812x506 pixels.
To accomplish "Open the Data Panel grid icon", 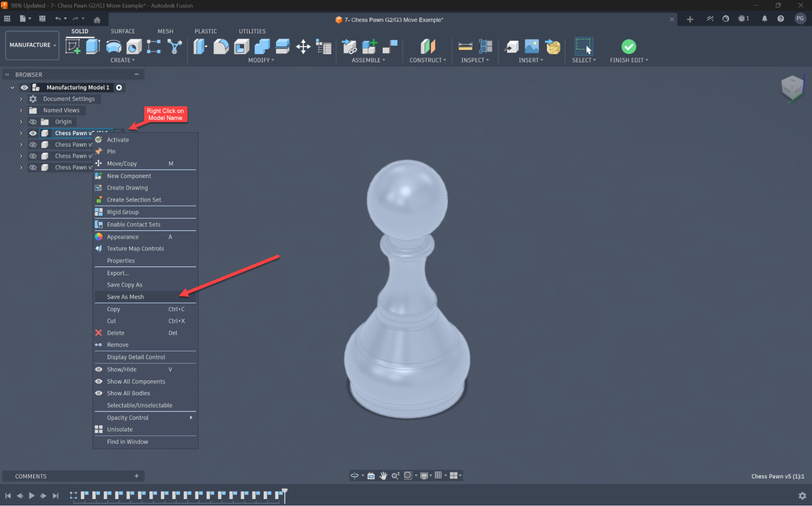I will pos(7,19).
